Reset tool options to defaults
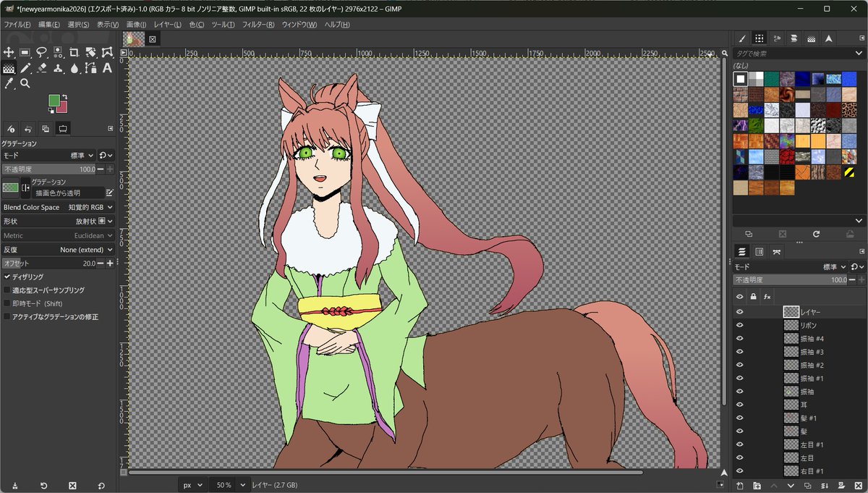Viewport: 868px width, 493px height. 101,485
